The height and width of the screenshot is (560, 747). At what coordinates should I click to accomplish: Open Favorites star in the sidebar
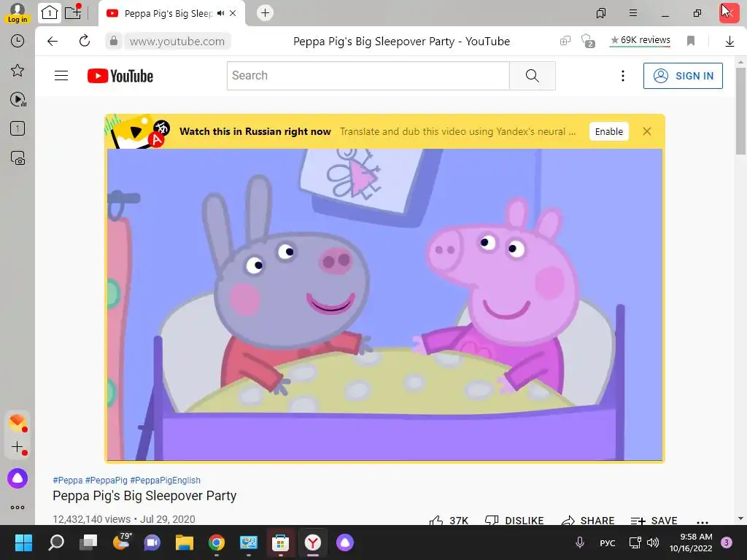(x=18, y=71)
